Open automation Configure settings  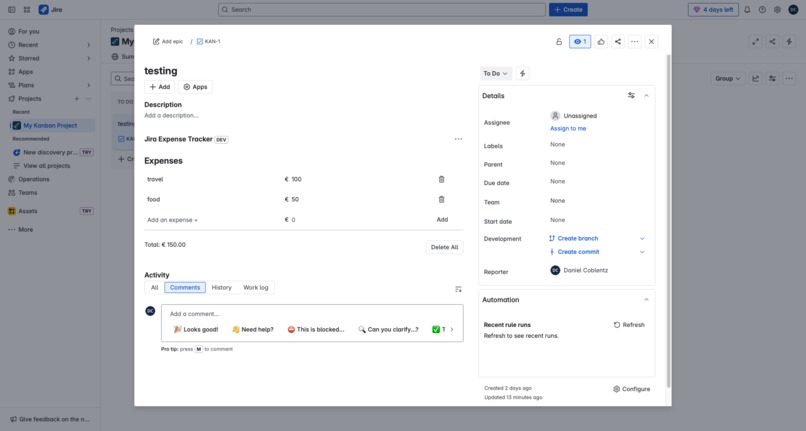[x=631, y=389]
